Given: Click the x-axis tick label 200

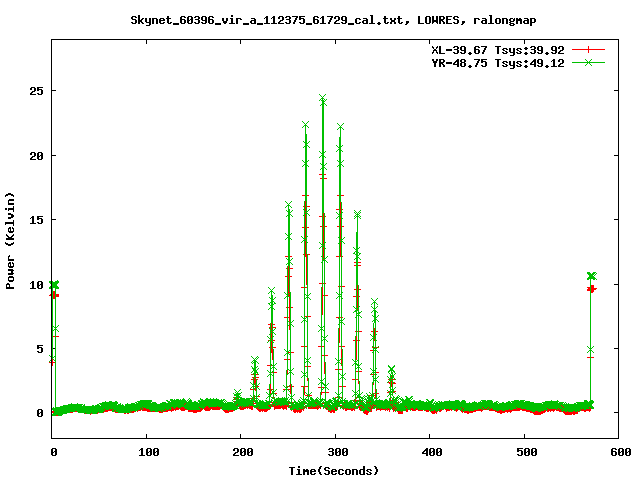Looking at the screenshot, I should [x=243, y=452].
